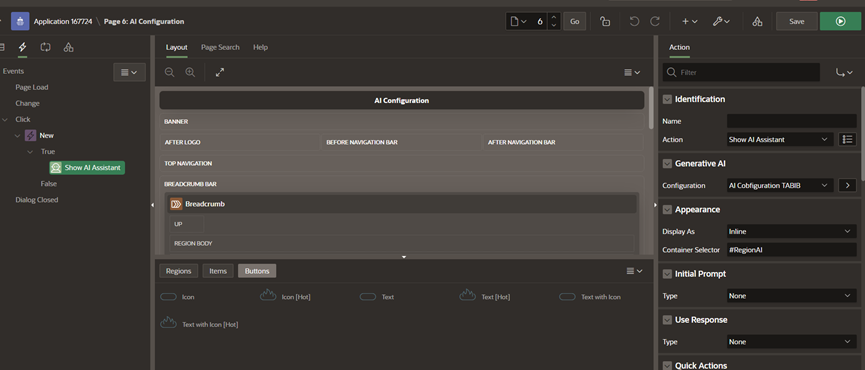Screen dimensions: 865x370
Task: Zoom out the layout
Action: pos(169,72)
